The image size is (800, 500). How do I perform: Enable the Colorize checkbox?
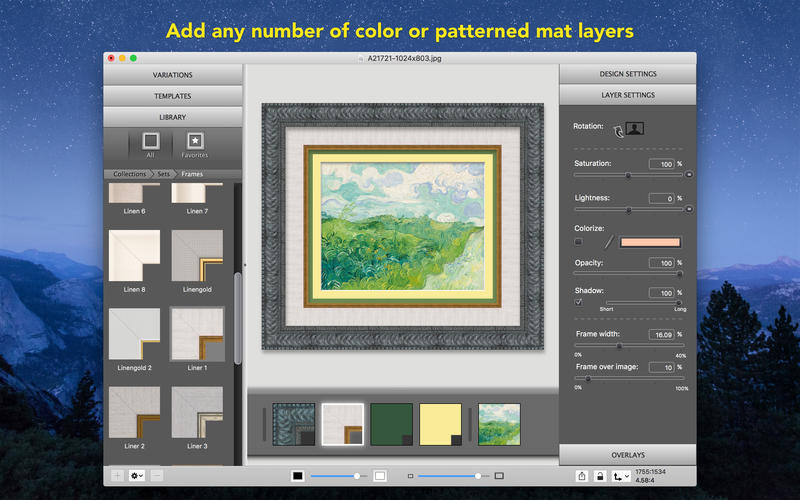(578, 242)
